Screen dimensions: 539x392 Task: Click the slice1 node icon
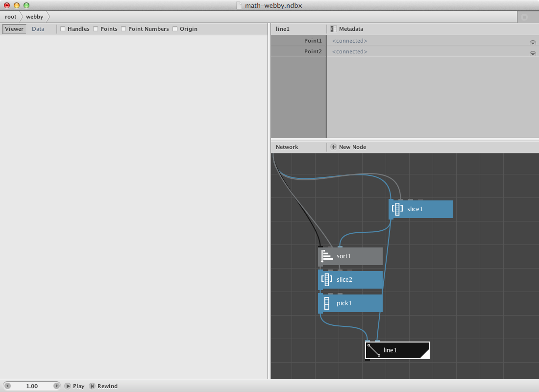[x=397, y=209]
